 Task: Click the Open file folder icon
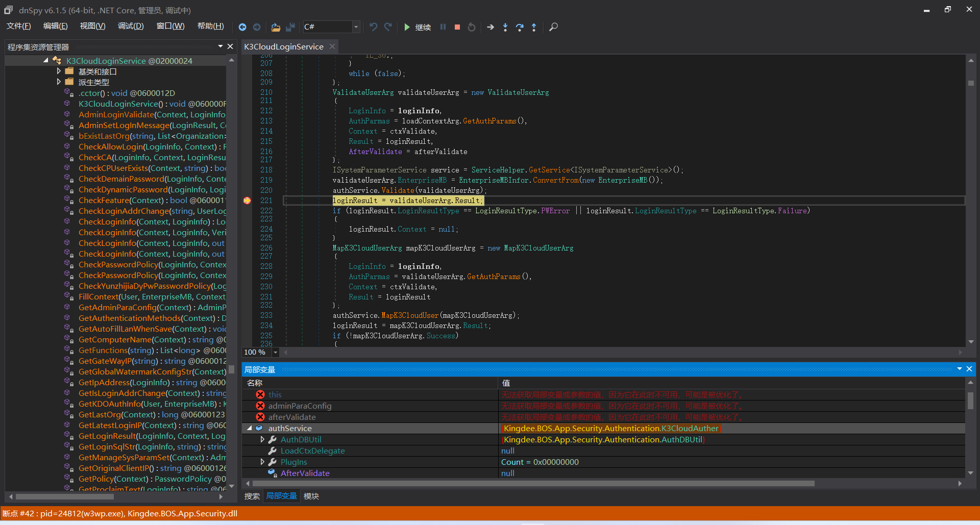pyautogui.click(x=276, y=27)
